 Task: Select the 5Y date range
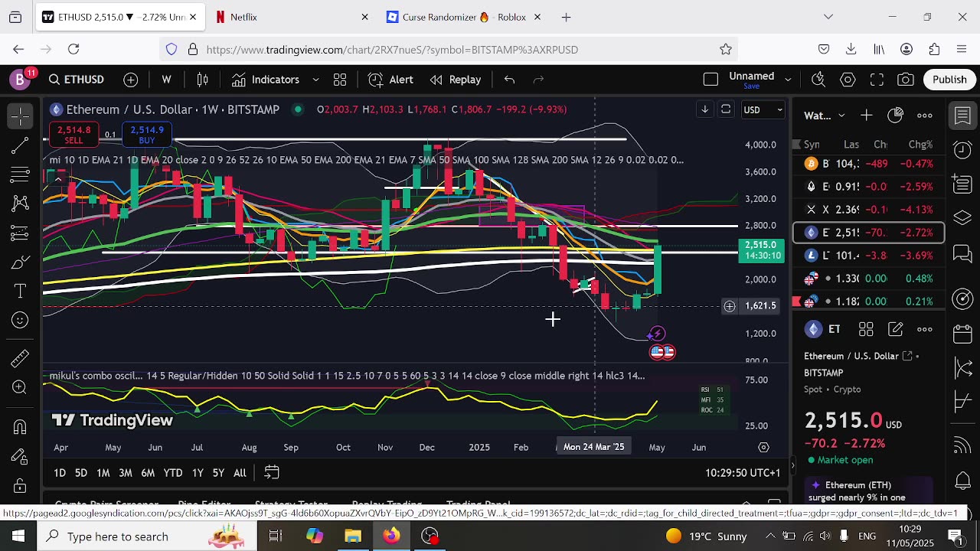tap(218, 473)
